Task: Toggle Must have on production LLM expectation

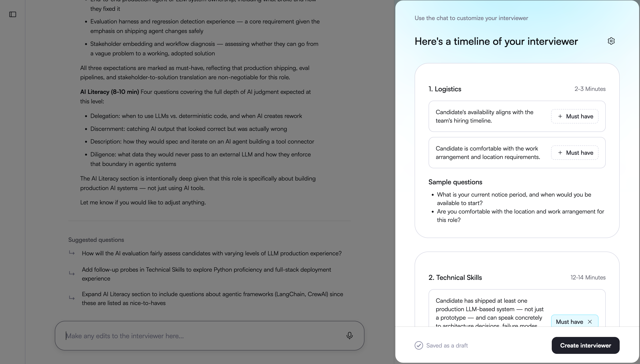Action: tap(570, 322)
